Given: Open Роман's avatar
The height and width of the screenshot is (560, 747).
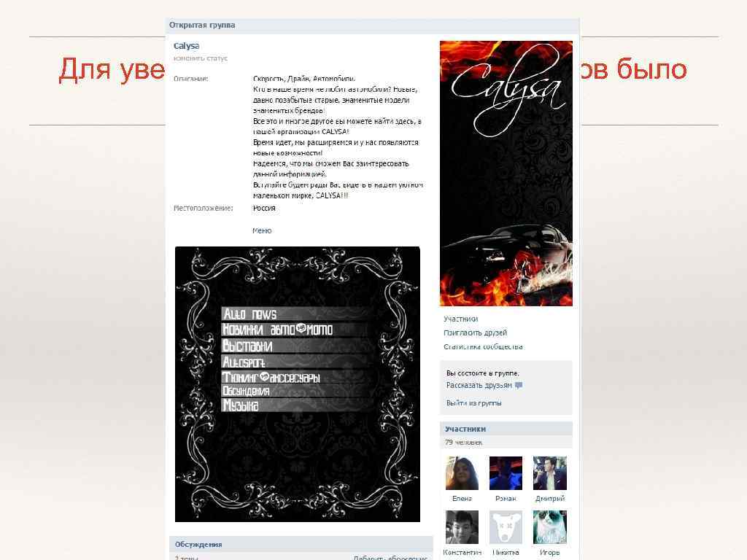Looking at the screenshot, I should (x=506, y=472).
